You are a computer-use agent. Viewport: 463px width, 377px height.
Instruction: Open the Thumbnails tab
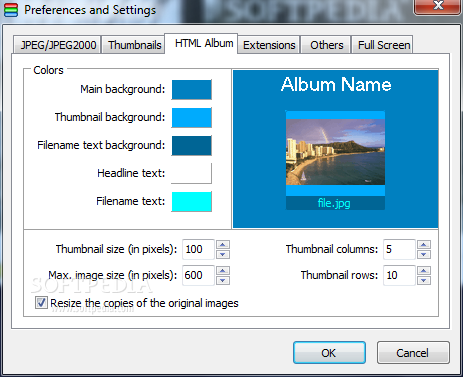134,45
